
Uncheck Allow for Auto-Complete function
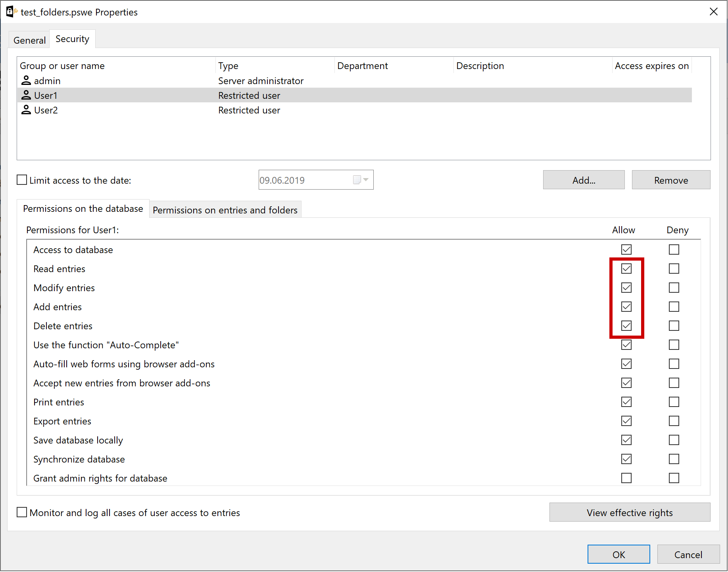point(626,345)
